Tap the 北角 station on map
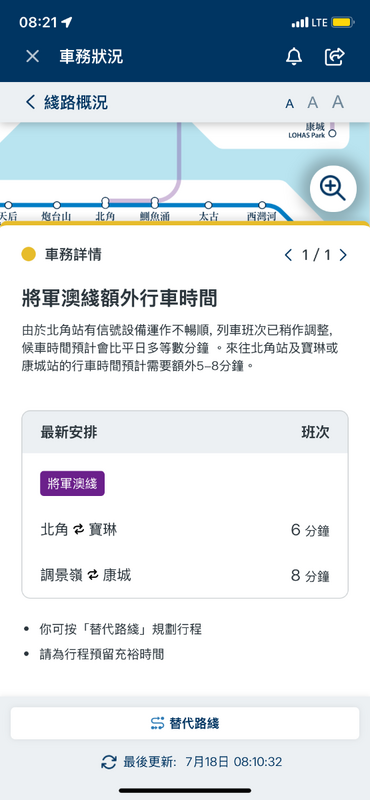 (x=105, y=203)
